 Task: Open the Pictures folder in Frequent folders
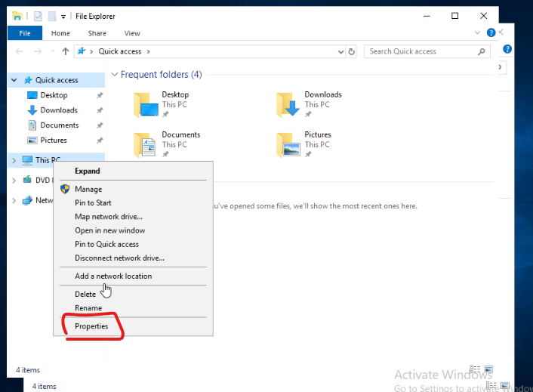coord(303,144)
